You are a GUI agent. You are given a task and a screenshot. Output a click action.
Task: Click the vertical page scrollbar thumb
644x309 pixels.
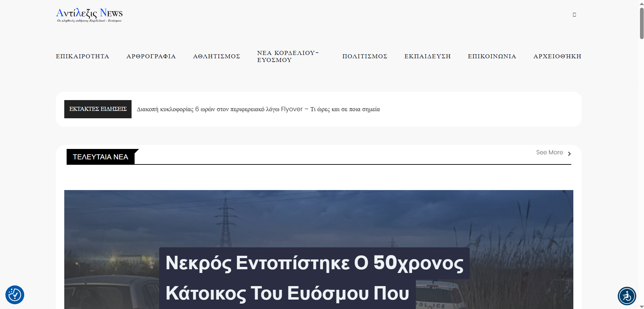coord(641,24)
